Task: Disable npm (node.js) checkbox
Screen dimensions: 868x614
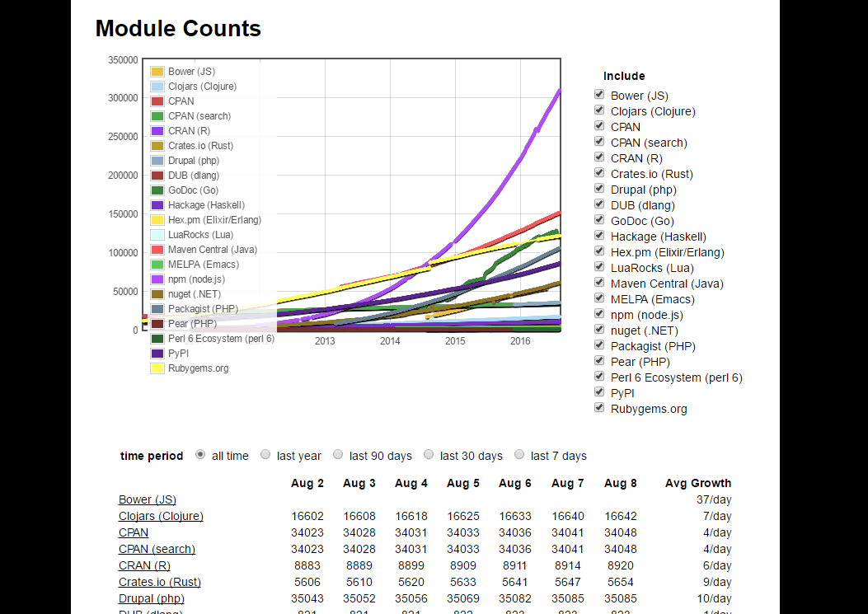Action: pos(599,313)
